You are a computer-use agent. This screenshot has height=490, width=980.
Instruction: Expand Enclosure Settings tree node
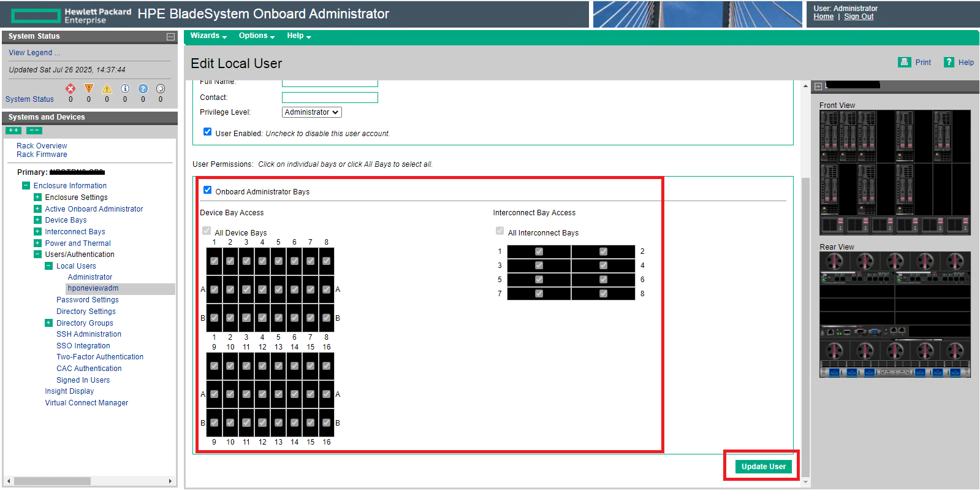pos(37,197)
